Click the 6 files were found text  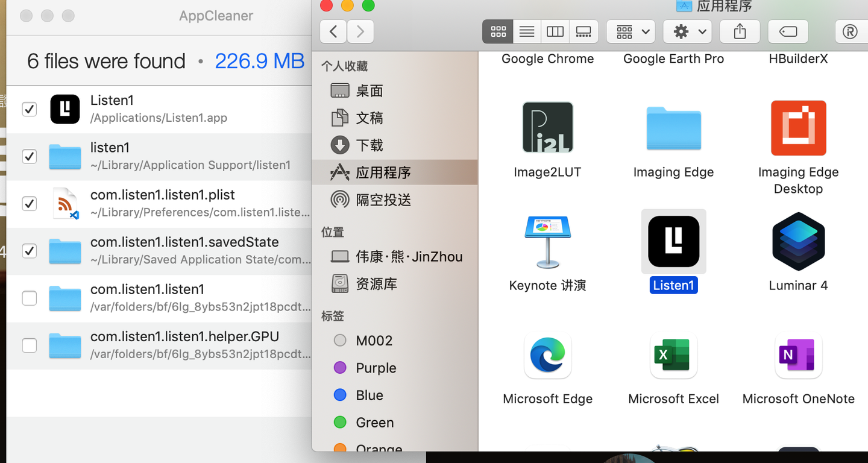pos(106,61)
